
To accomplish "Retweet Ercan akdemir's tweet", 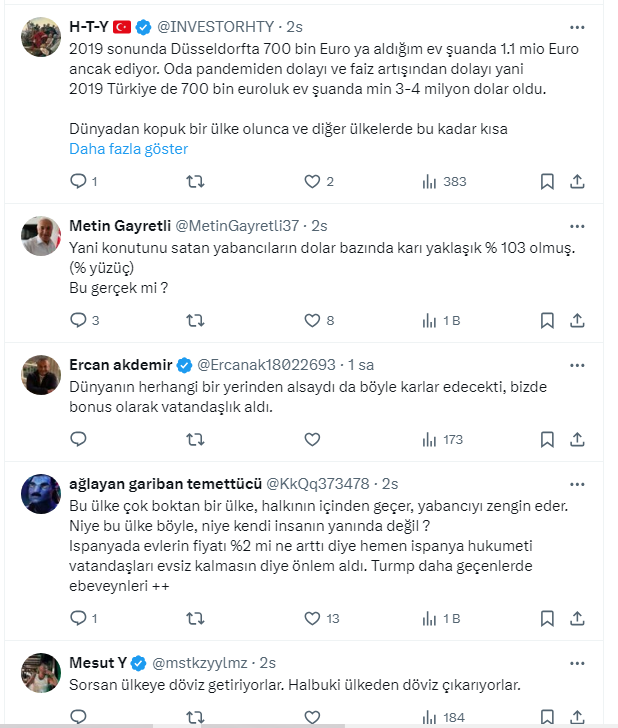I will [196, 439].
